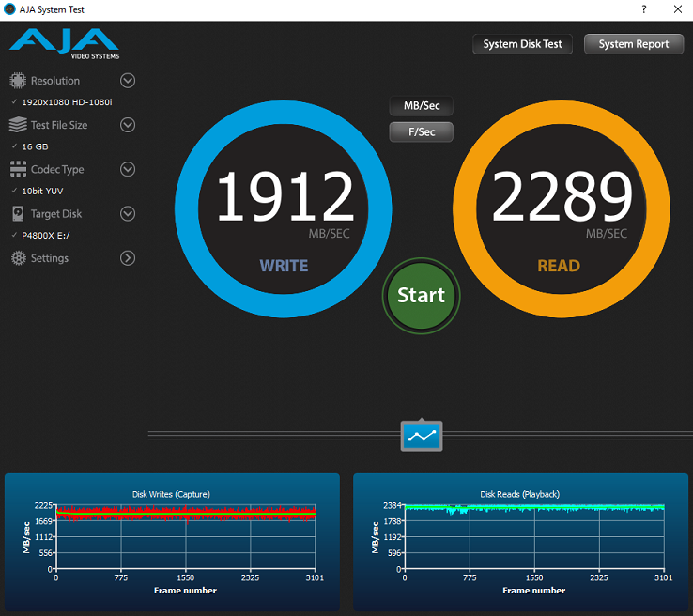The image size is (693, 616).
Task: Expand the Test File Size dropdown arrow
Action: (128, 125)
